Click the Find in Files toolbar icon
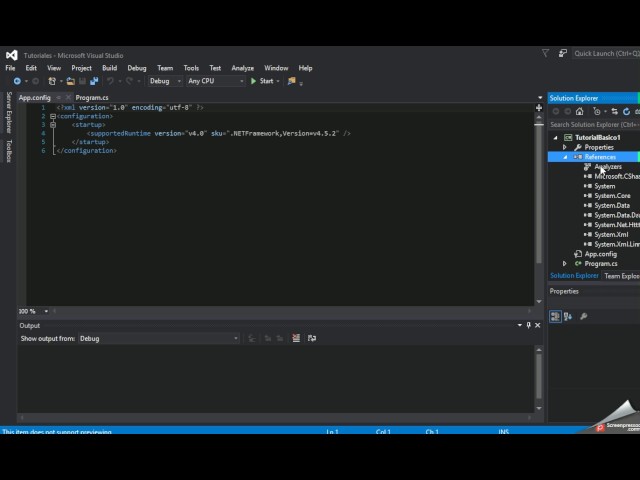 (x=291, y=81)
